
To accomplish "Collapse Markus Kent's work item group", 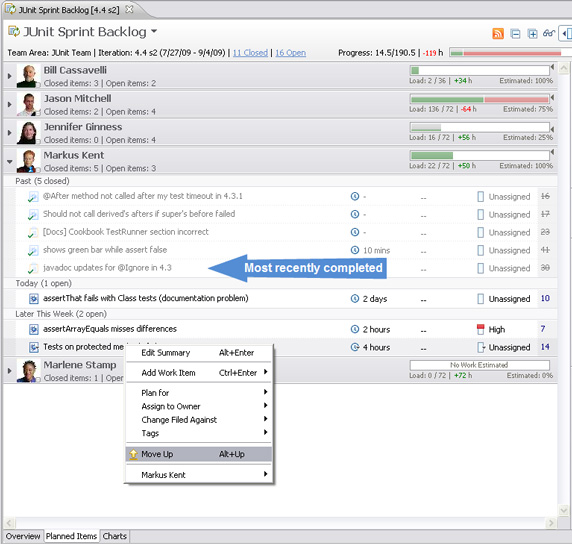I will [x=9, y=161].
